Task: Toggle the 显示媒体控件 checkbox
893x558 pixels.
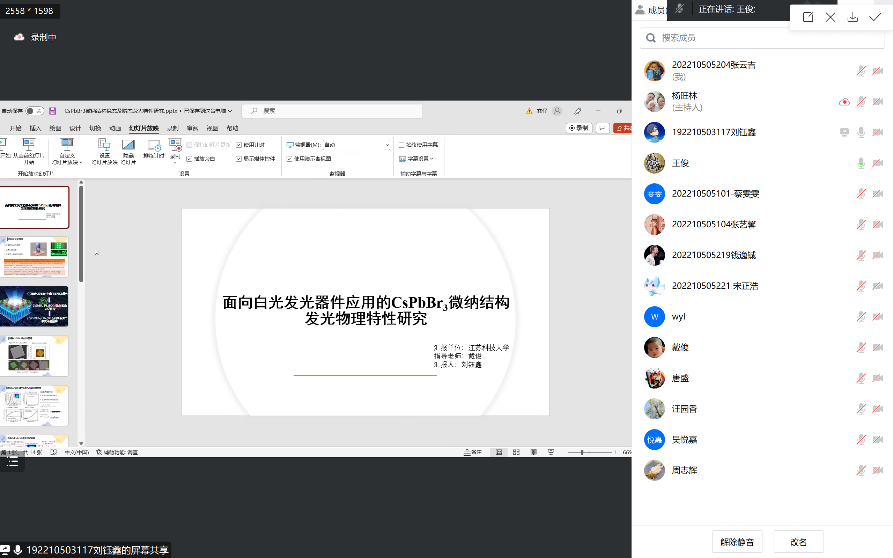Action: (x=239, y=158)
